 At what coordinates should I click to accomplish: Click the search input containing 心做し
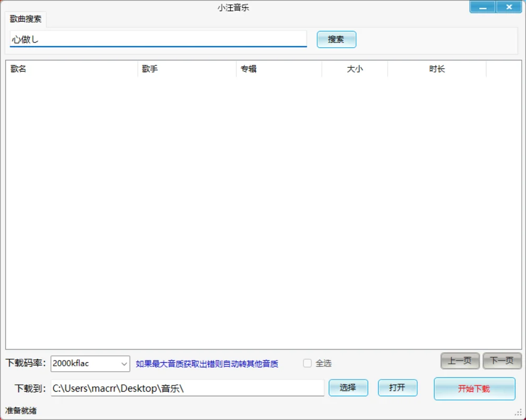coord(158,38)
